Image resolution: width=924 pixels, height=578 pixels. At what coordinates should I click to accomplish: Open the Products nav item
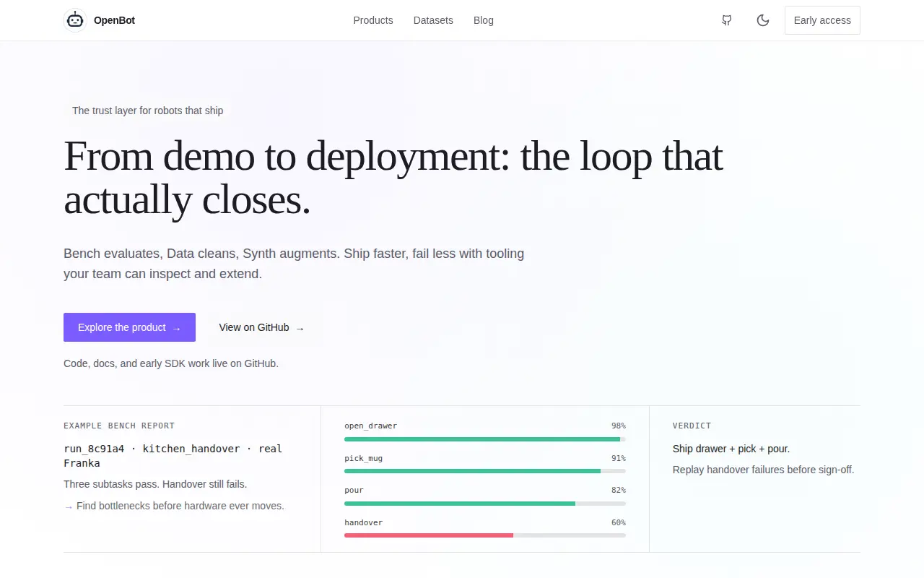pyautogui.click(x=373, y=20)
